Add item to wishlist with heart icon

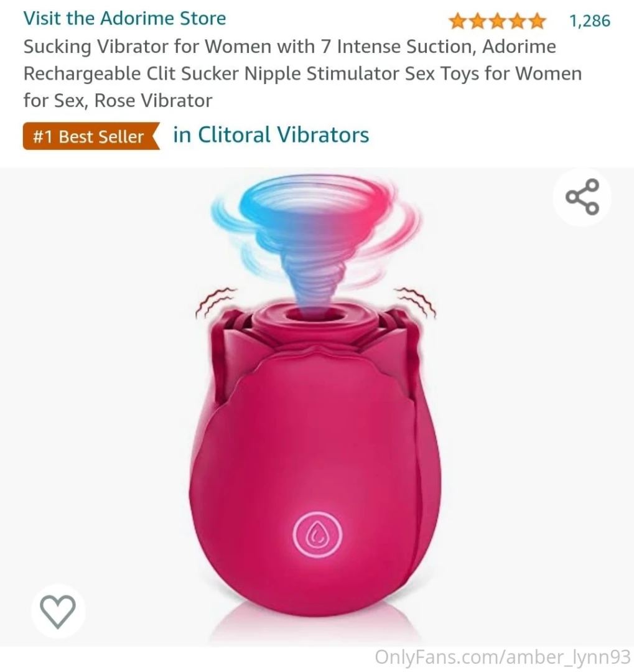tap(58, 611)
